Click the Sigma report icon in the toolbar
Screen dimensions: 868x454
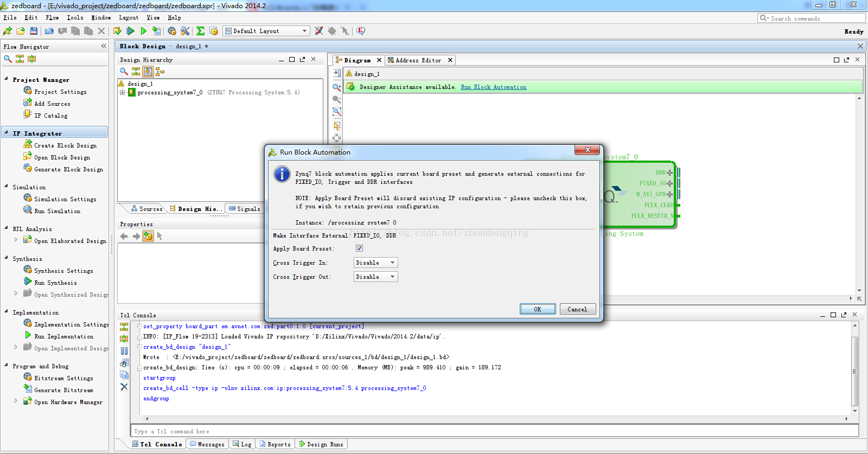click(x=200, y=31)
